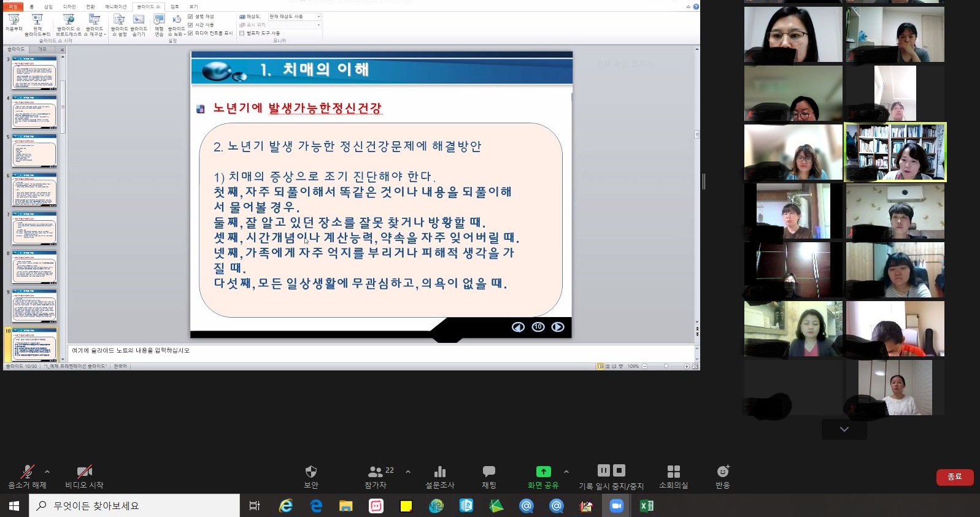Switch to the Review (검토) ribbon tab

[x=175, y=7]
